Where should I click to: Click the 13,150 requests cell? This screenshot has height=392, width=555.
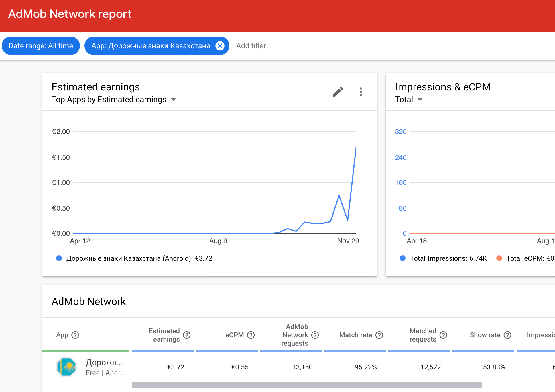302,367
